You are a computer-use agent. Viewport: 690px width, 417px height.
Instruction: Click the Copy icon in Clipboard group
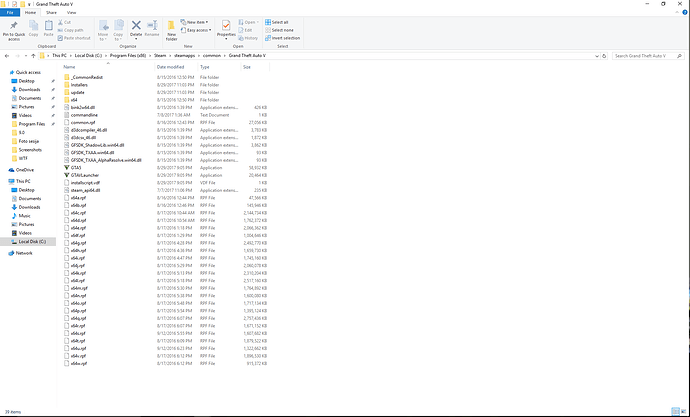coord(33,26)
